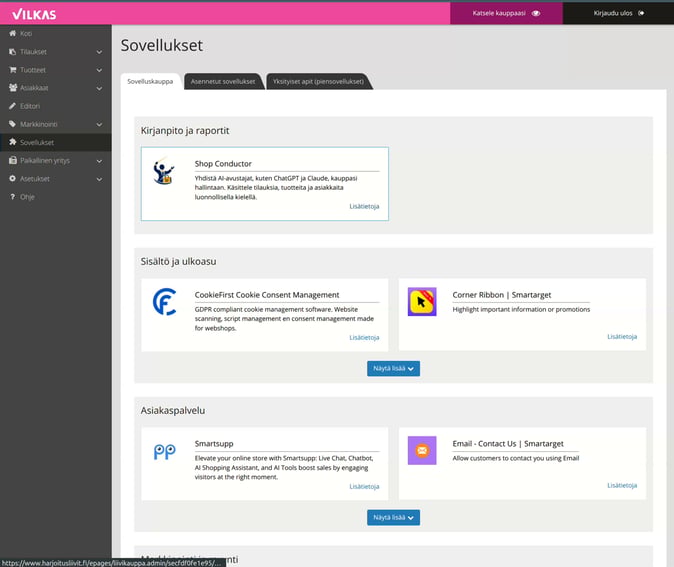The image size is (674, 567).
Task: Open the CookieFirst app logo
Action: [164, 302]
